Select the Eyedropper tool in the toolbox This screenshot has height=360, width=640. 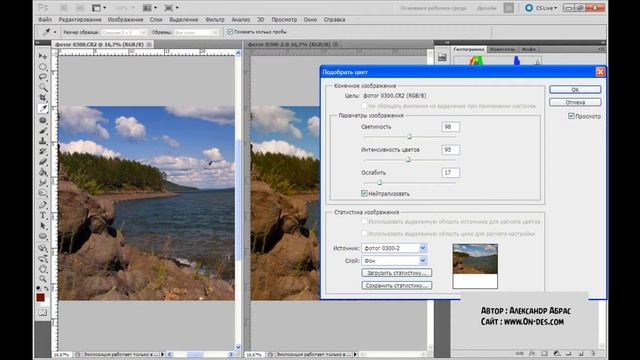pyautogui.click(x=42, y=108)
